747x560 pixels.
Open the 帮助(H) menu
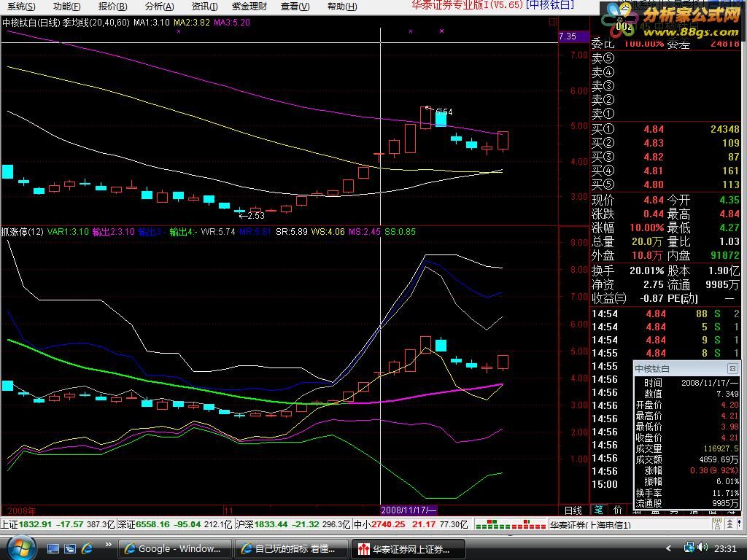[342, 7]
